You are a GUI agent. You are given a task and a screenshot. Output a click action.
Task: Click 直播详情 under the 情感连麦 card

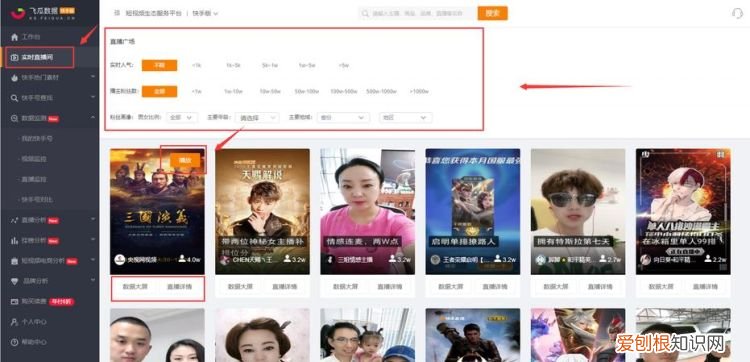click(389, 287)
